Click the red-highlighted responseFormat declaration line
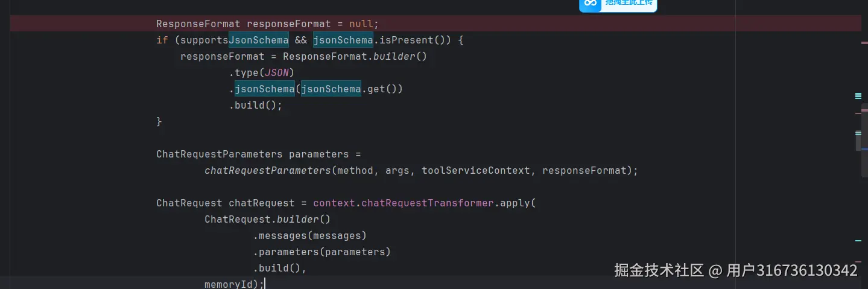The height and width of the screenshot is (289, 868). pyautogui.click(x=436, y=24)
